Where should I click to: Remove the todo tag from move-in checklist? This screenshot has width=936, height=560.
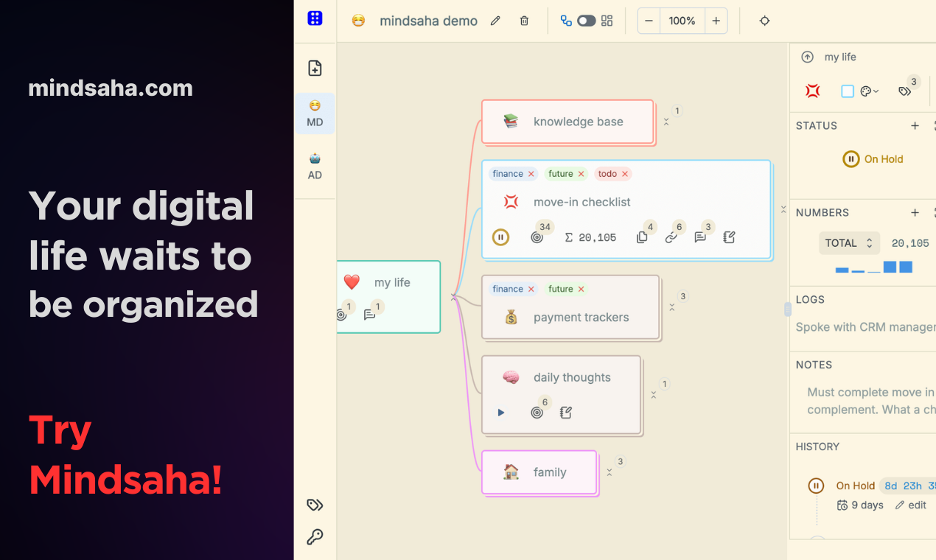click(x=625, y=174)
